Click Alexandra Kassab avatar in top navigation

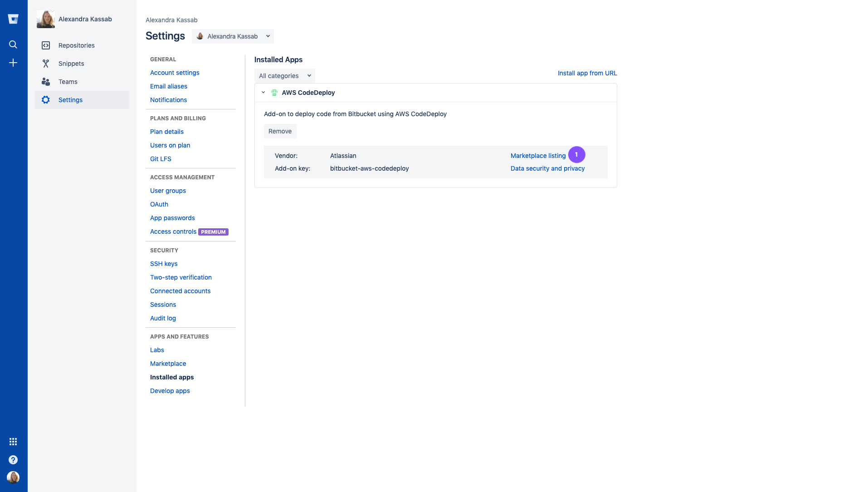click(46, 19)
